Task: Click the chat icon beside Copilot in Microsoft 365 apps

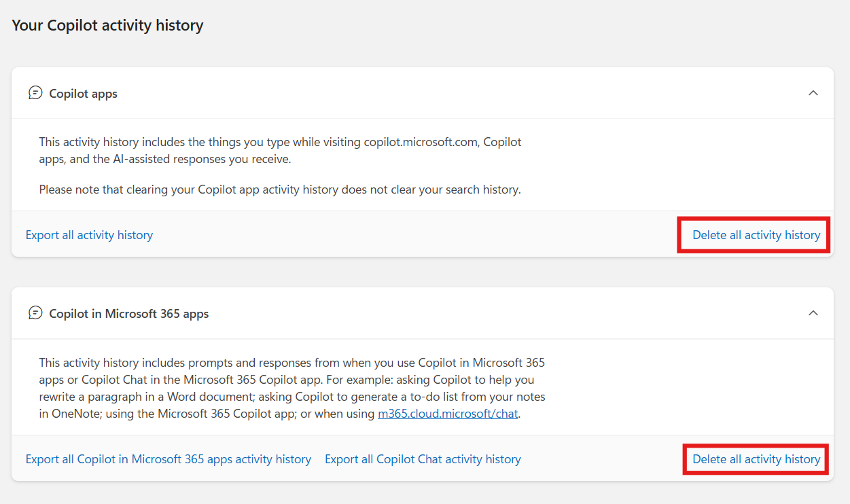Action: point(35,313)
